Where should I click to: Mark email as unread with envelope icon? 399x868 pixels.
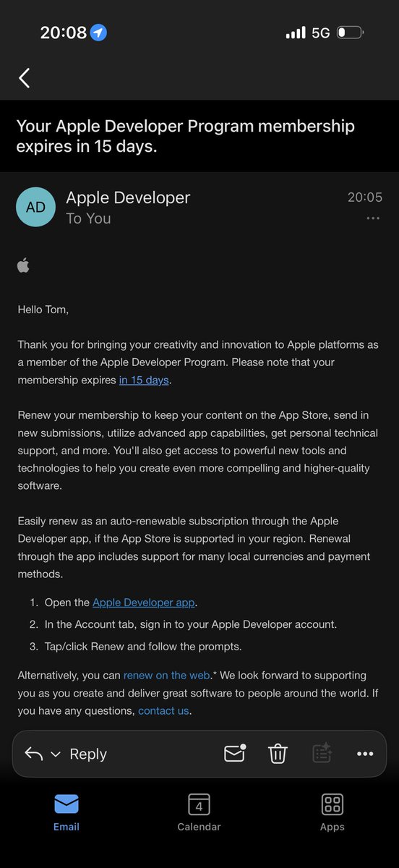[x=235, y=753]
